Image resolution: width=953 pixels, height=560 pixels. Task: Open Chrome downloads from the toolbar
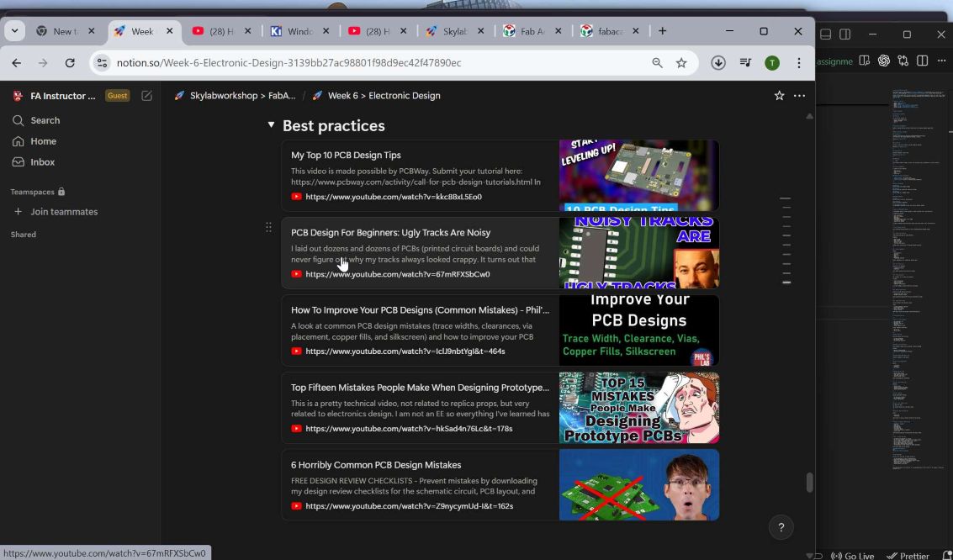pos(717,62)
